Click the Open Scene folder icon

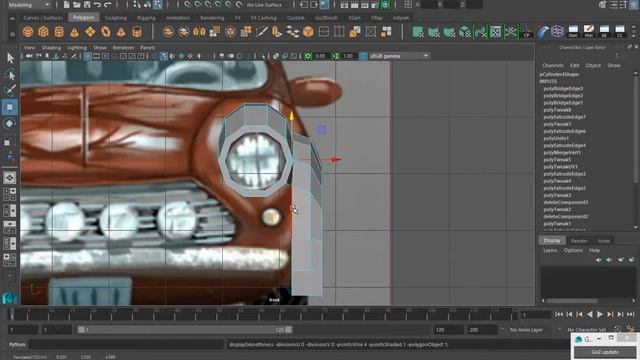[77, 4]
